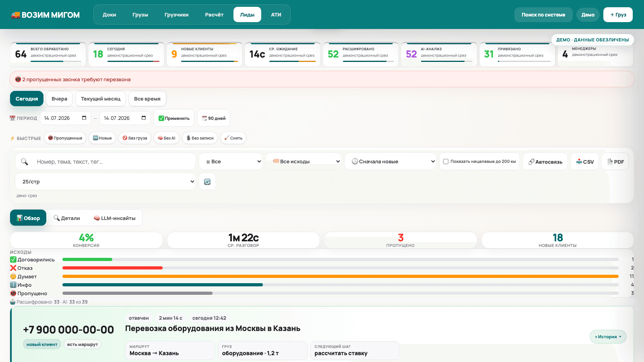Click the search magnifier icon
644x362 pixels.
25,162
